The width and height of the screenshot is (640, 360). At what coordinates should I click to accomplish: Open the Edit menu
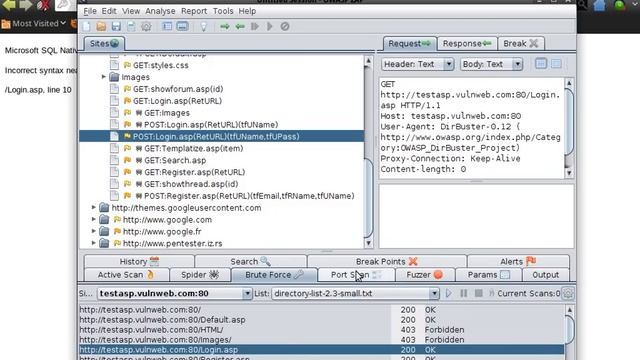coord(109,11)
